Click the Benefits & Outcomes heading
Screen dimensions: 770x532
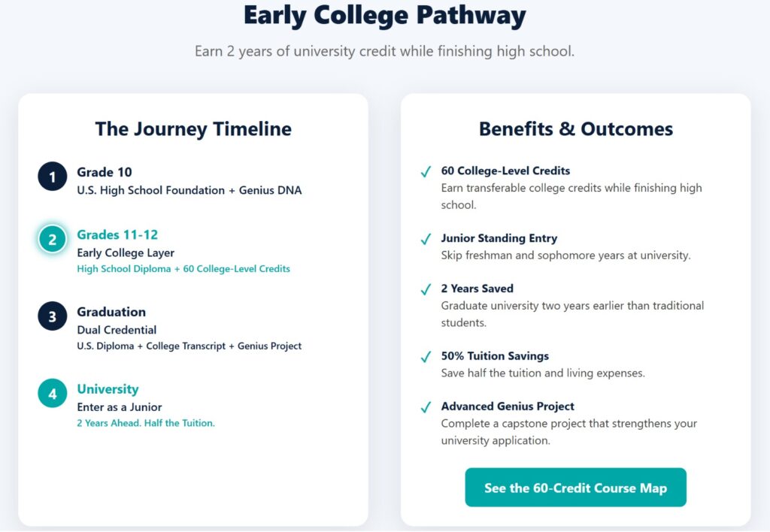click(576, 129)
